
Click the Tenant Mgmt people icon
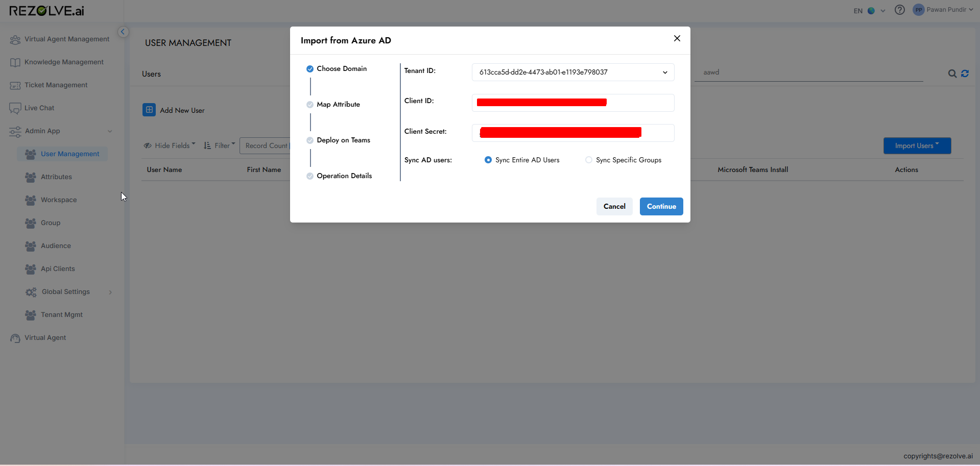click(31, 315)
